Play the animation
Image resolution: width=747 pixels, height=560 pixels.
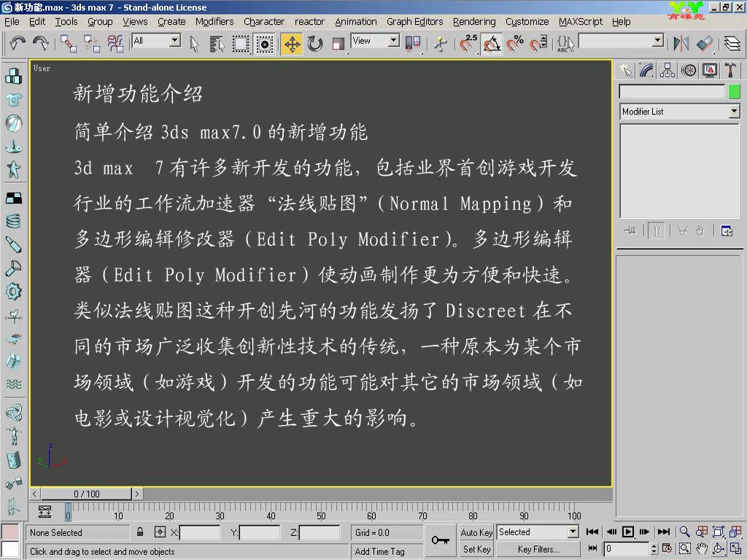(628, 532)
